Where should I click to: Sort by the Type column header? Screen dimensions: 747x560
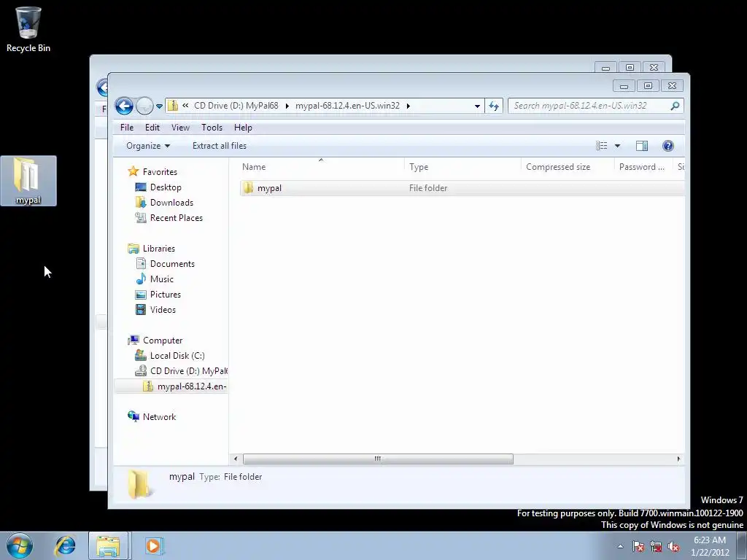click(x=462, y=167)
